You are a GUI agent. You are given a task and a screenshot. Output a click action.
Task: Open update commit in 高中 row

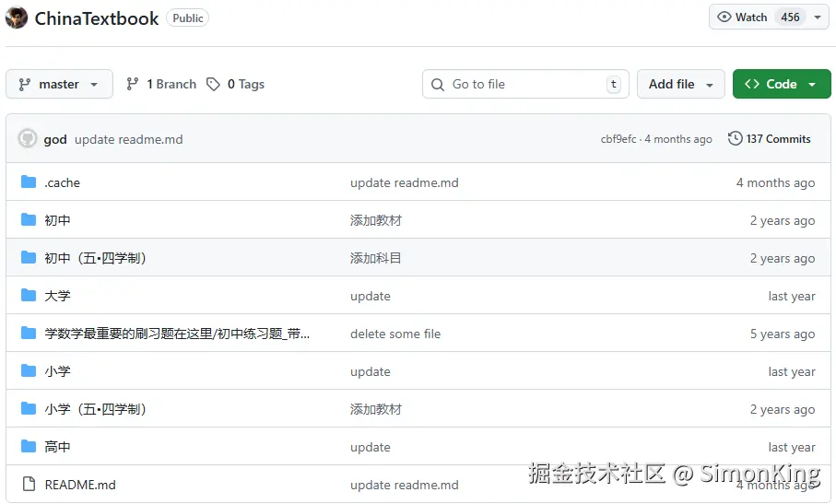(x=371, y=448)
